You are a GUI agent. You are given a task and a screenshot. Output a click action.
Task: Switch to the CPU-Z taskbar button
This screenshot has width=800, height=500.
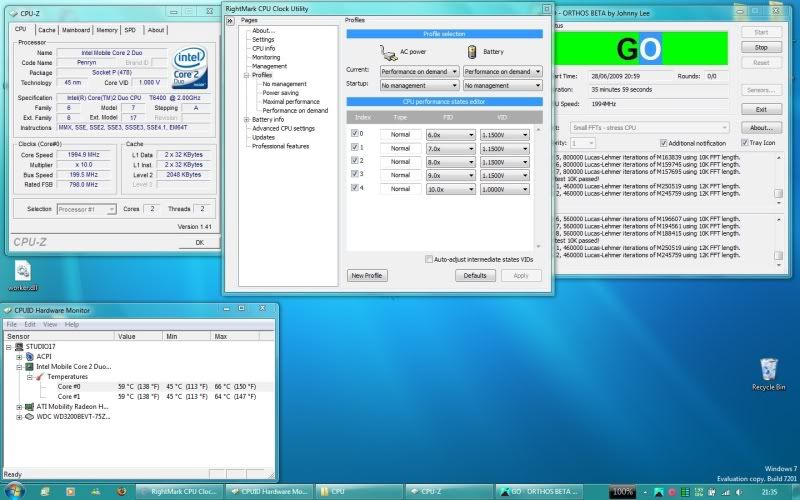[x=449, y=492]
